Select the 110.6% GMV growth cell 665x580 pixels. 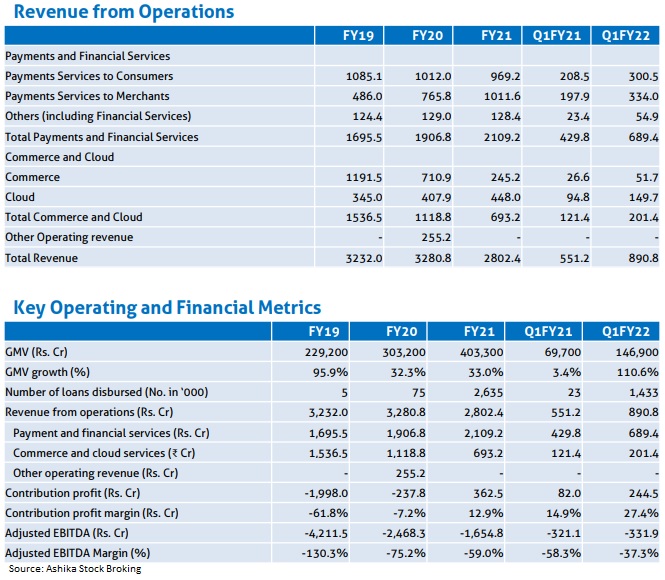coord(635,372)
